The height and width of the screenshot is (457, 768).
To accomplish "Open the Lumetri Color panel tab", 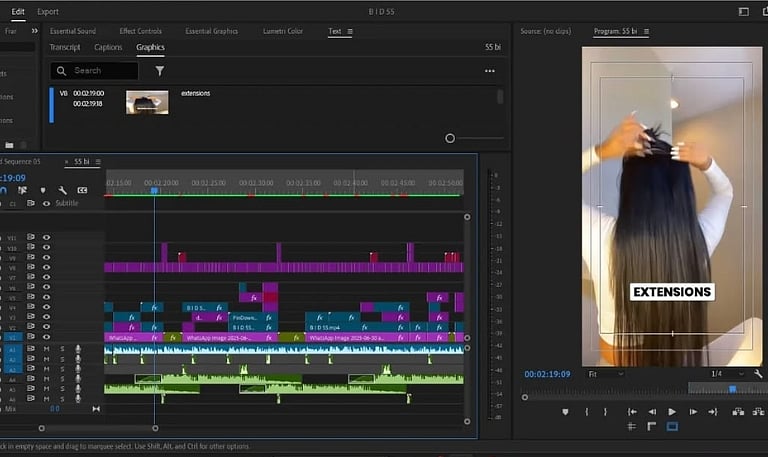I will (283, 31).
